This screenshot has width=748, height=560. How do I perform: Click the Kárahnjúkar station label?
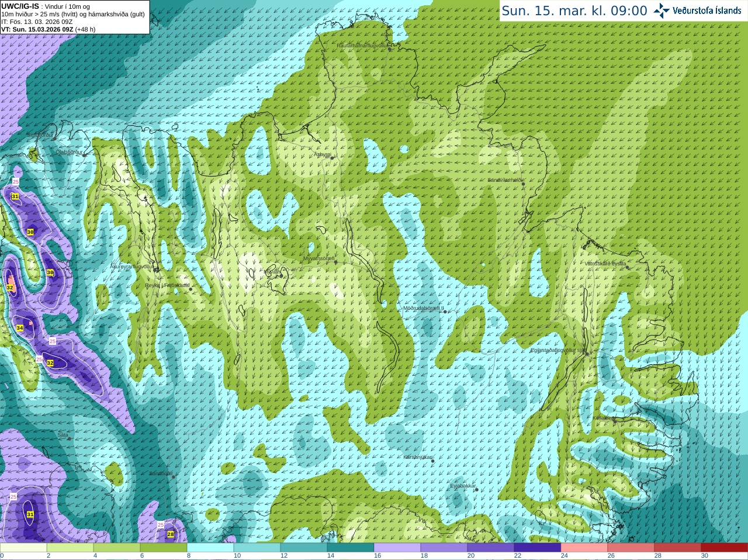tap(418, 457)
